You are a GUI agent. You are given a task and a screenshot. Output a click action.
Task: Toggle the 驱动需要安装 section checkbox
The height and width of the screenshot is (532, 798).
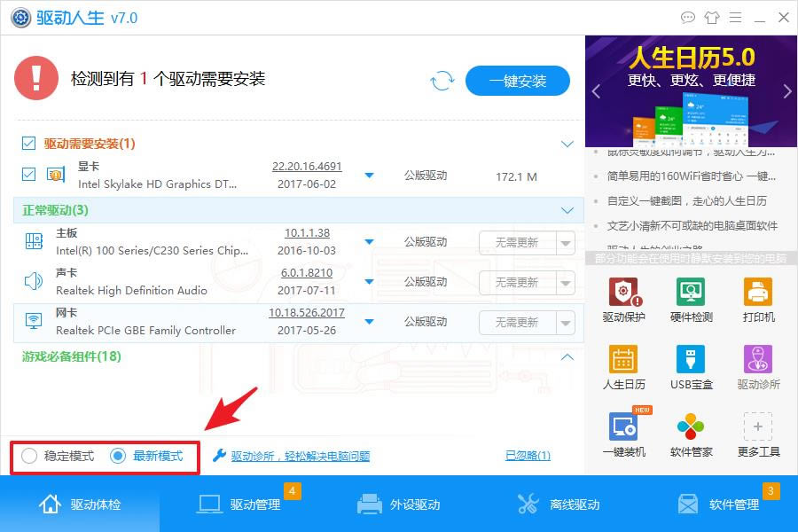(29, 144)
